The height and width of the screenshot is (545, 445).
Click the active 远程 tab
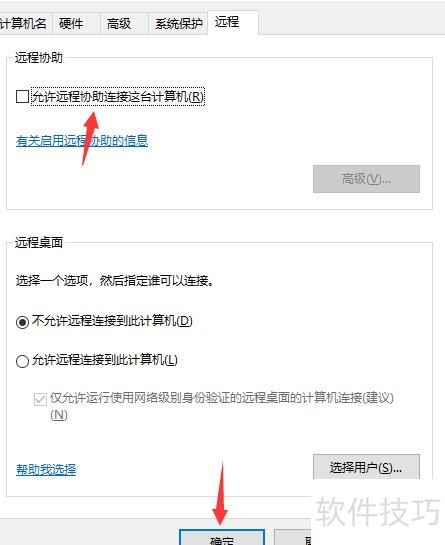[233, 22]
